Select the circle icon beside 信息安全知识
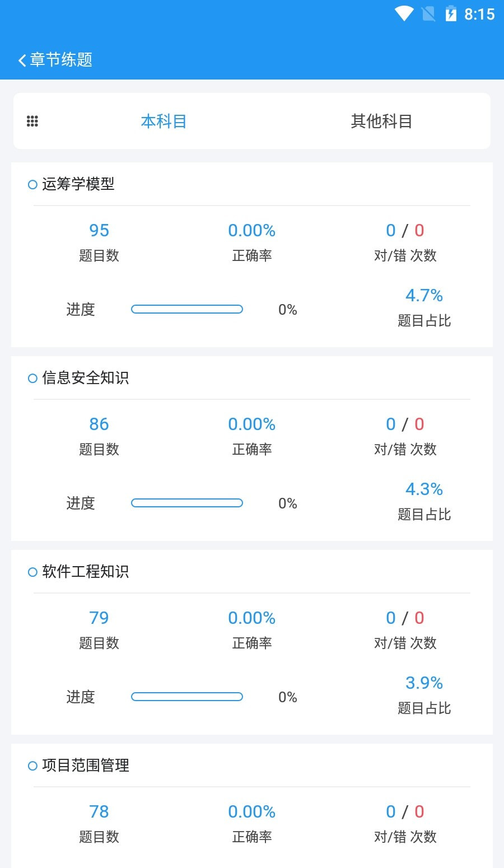 tap(32, 379)
